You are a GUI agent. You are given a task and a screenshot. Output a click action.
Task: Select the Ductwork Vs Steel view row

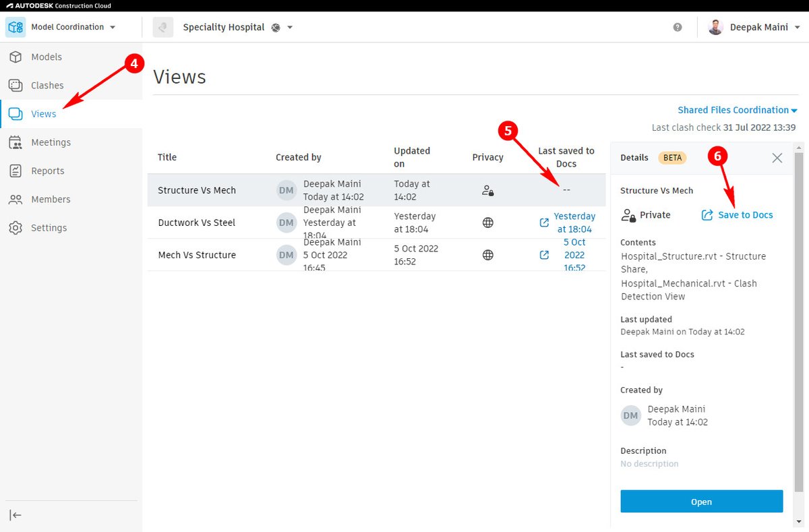376,223
